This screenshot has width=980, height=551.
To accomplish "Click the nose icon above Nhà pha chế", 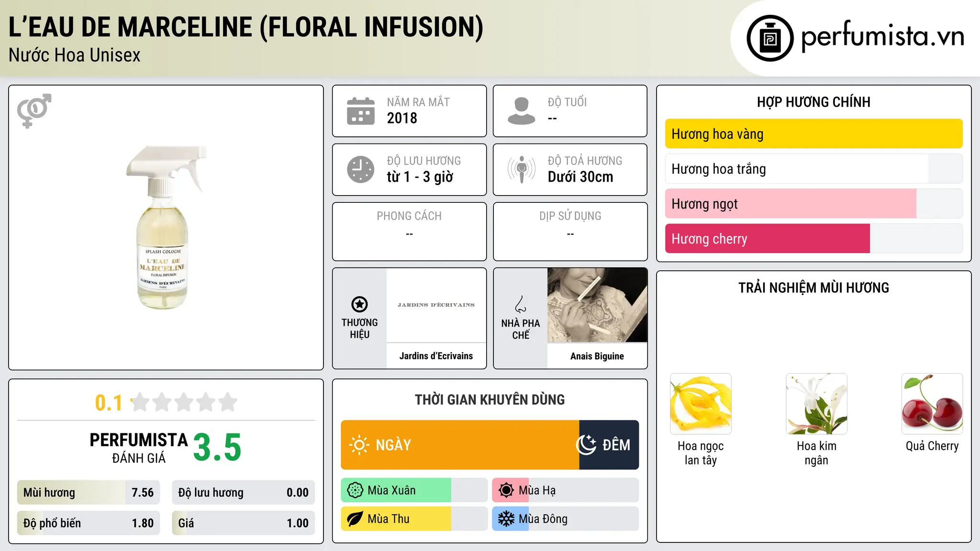I will (x=521, y=304).
